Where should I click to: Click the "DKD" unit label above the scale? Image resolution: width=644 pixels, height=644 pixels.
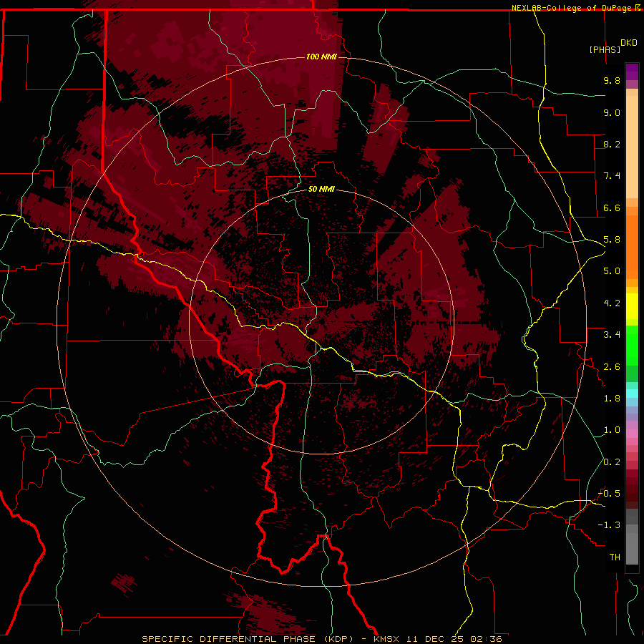coord(629,43)
